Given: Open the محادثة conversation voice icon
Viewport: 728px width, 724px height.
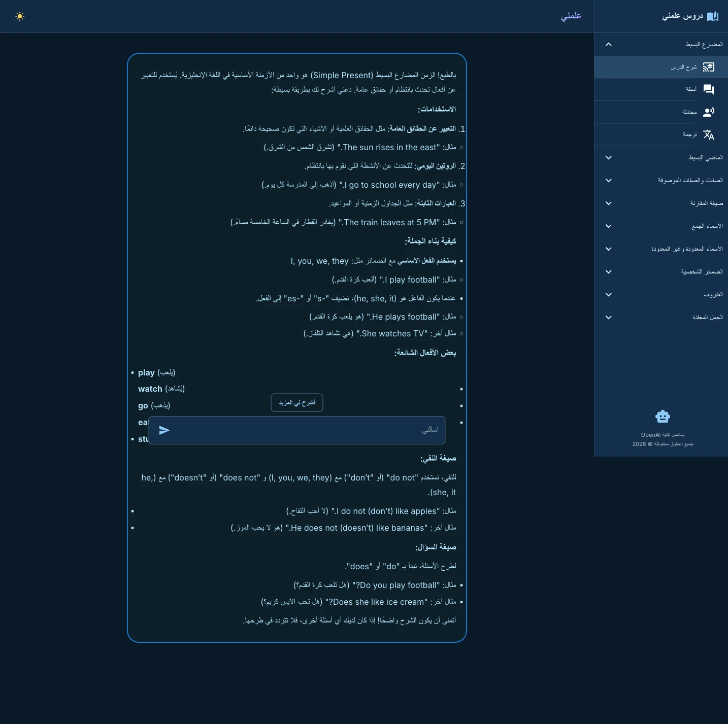Looking at the screenshot, I should click(709, 112).
